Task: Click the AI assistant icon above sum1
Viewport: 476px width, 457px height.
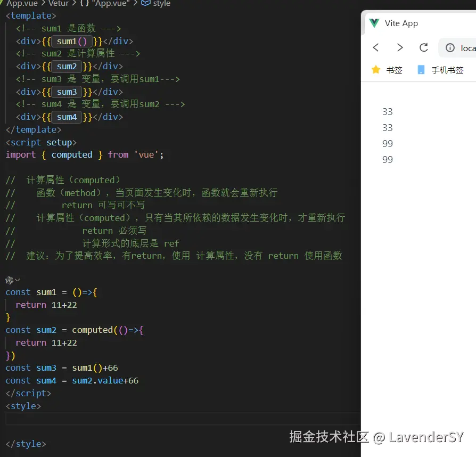Action: 9,280
